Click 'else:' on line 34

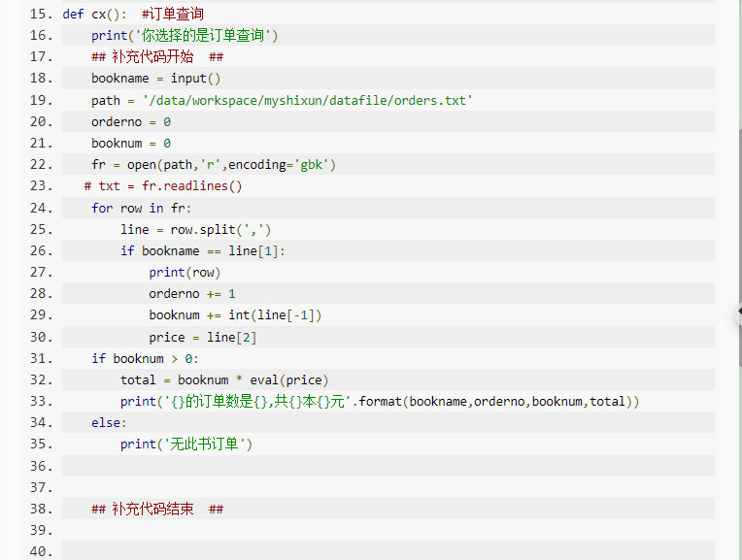click(x=109, y=422)
